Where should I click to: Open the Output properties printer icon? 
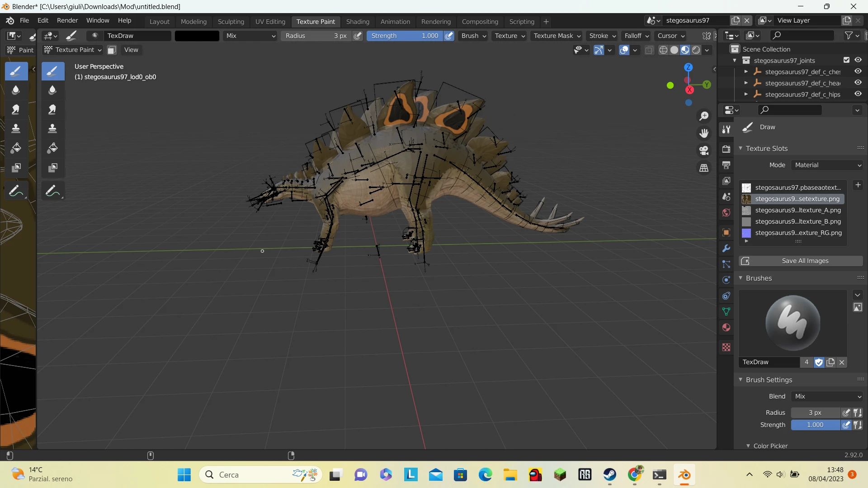[x=726, y=165]
